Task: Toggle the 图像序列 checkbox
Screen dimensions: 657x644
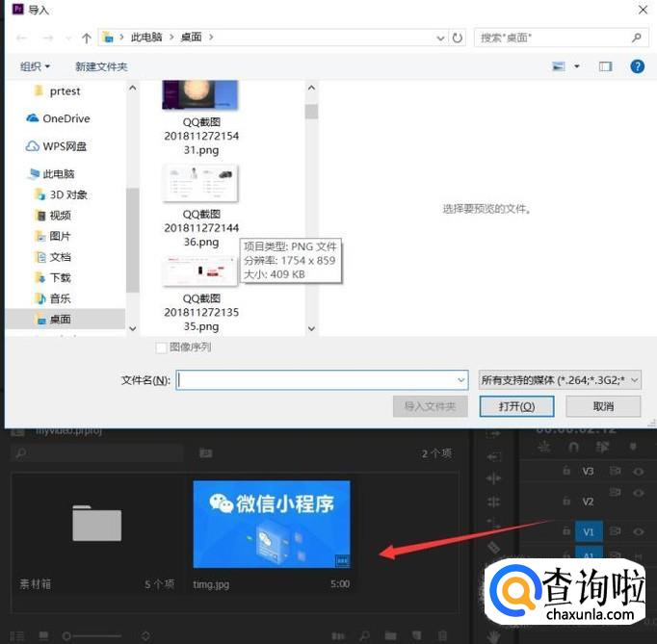Action: [161, 348]
